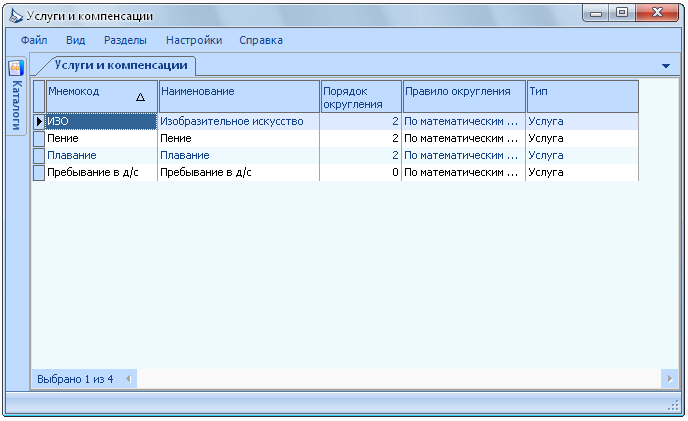The height and width of the screenshot is (421, 688).
Task: Click the Пение name cell
Action: (x=239, y=138)
